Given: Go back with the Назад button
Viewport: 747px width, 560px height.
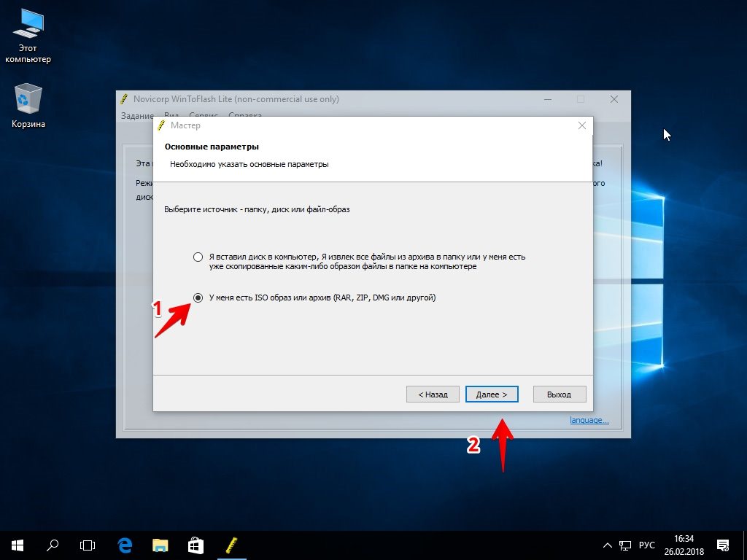Looking at the screenshot, I should [x=433, y=394].
